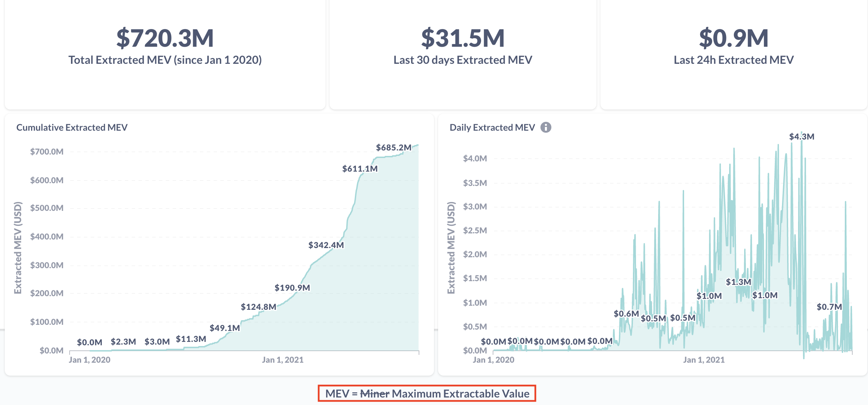Click the Extracted MEV (USD) axis title in daily chart

[451, 248]
